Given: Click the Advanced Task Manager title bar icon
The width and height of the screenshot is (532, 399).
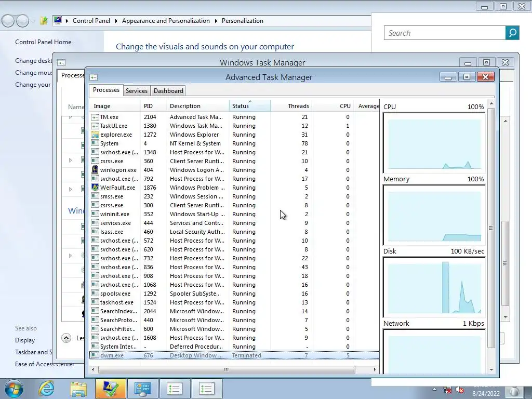Looking at the screenshot, I should pyautogui.click(x=94, y=77).
